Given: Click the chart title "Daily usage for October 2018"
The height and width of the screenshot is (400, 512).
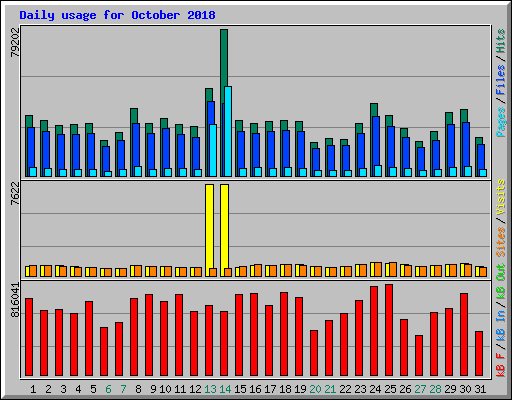Looking at the screenshot, I should point(117,15).
